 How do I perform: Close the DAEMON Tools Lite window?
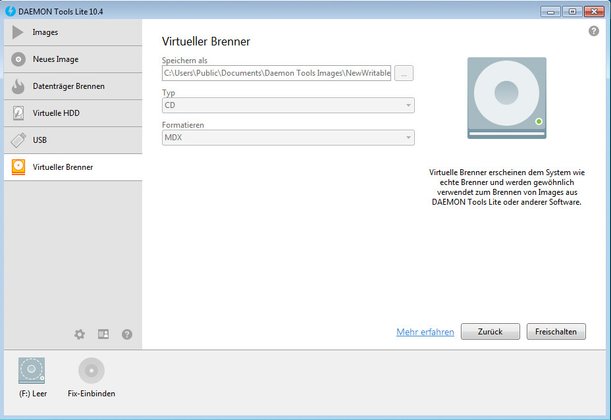tap(595, 12)
